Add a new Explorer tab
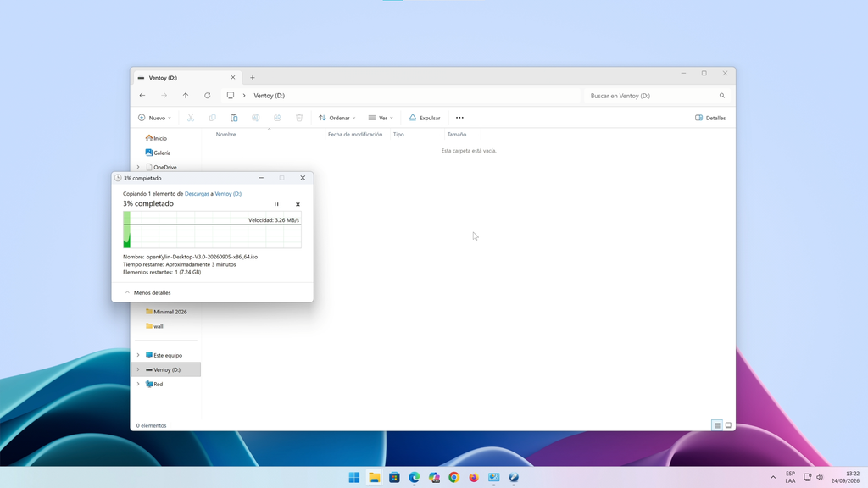This screenshot has width=868, height=488. [253, 77]
